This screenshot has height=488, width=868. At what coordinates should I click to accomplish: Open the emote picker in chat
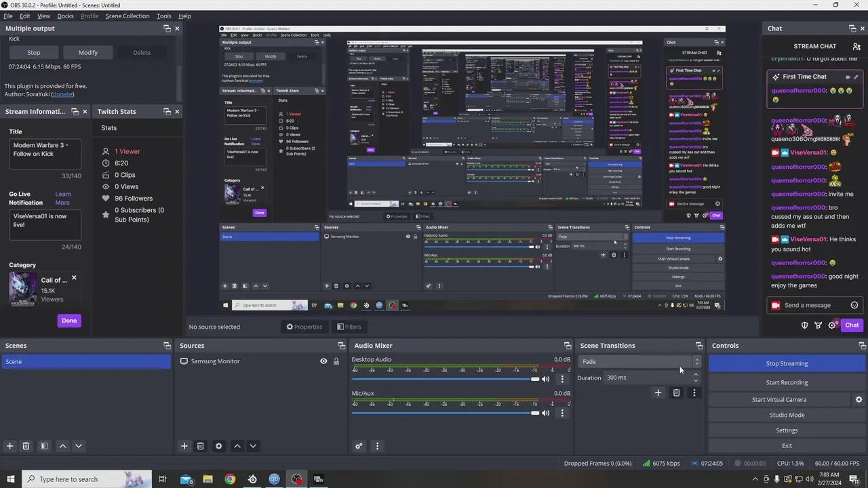(x=854, y=305)
